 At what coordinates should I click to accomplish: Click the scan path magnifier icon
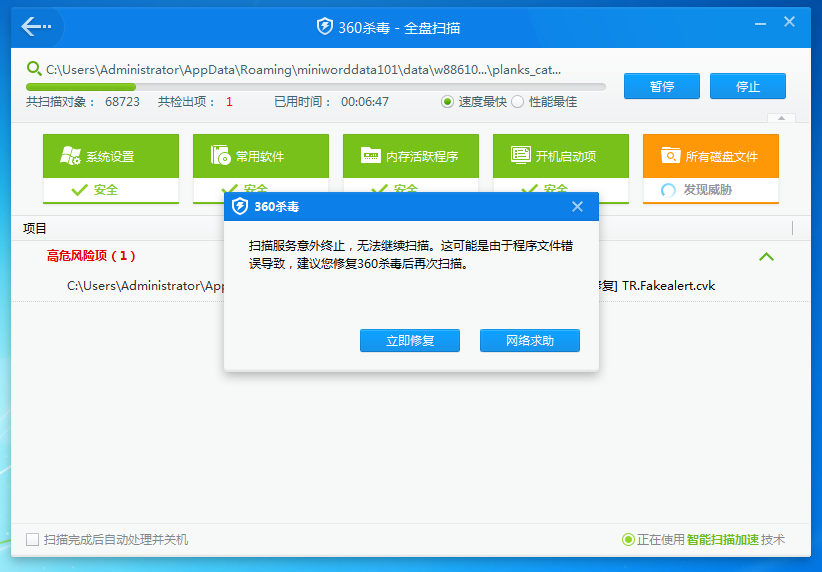tap(34, 69)
